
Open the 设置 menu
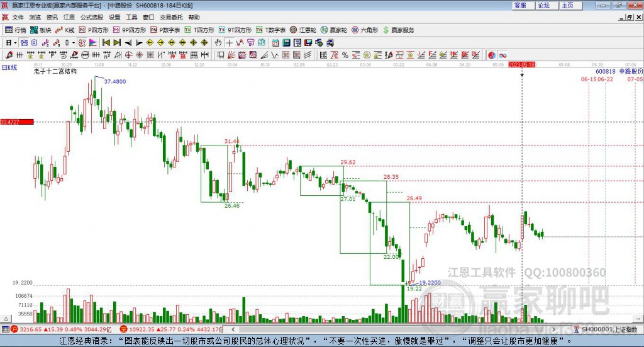[114, 17]
